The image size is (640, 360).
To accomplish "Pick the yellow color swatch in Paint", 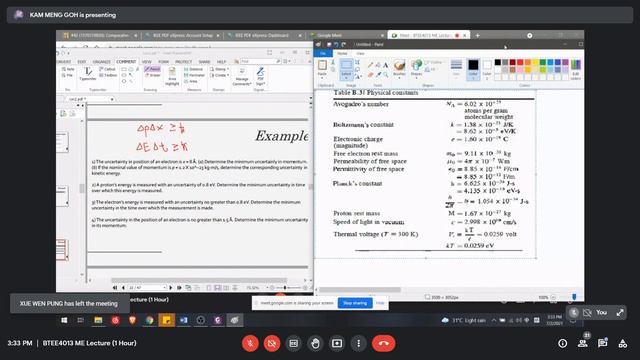I will coord(535,62).
